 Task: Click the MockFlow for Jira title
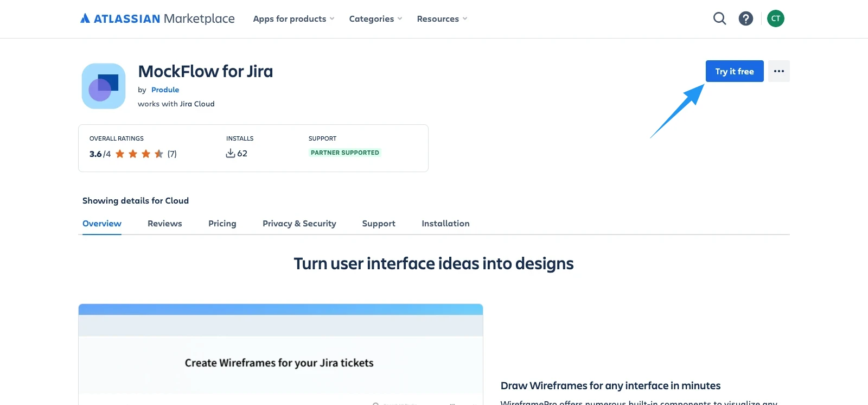pos(206,71)
